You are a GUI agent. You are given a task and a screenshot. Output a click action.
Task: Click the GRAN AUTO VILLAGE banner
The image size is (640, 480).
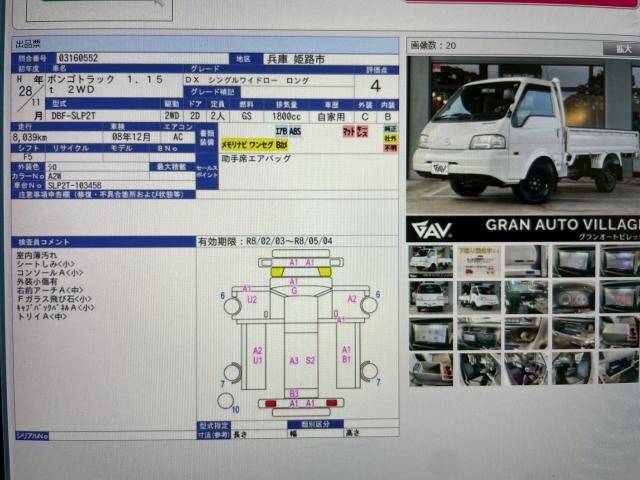click(x=521, y=228)
